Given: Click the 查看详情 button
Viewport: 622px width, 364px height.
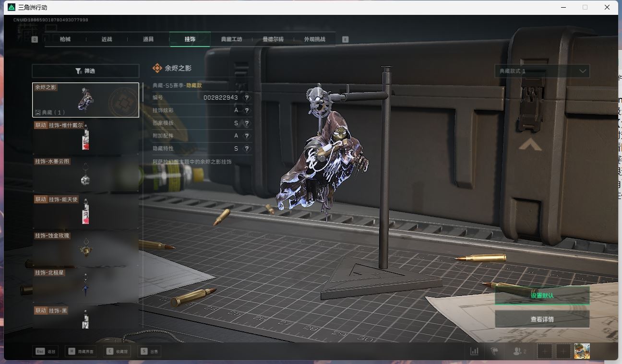Looking at the screenshot, I should point(542,319).
